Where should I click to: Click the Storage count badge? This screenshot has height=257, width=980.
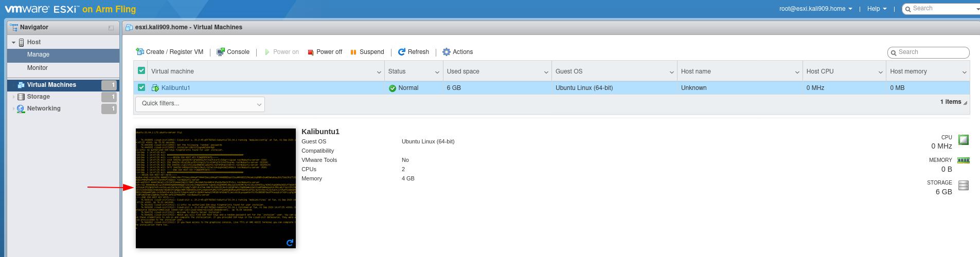pyautogui.click(x=109, y=97)
